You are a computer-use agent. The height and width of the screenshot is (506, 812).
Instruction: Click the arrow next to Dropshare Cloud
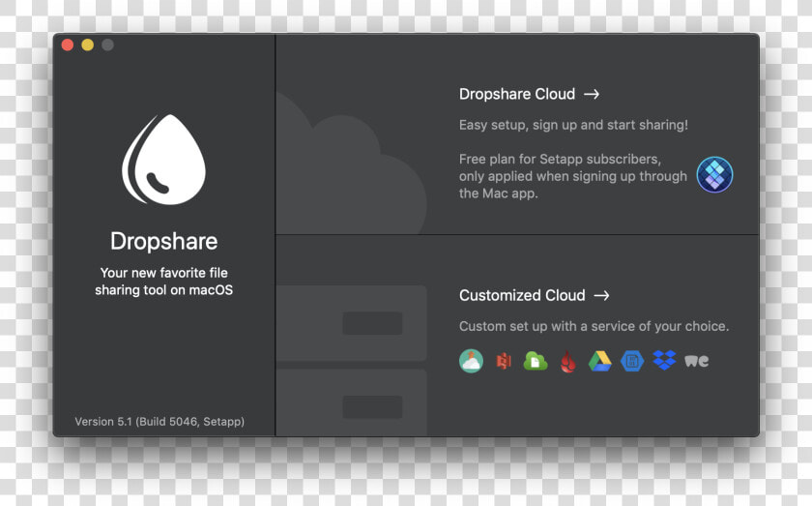(592, 94)
